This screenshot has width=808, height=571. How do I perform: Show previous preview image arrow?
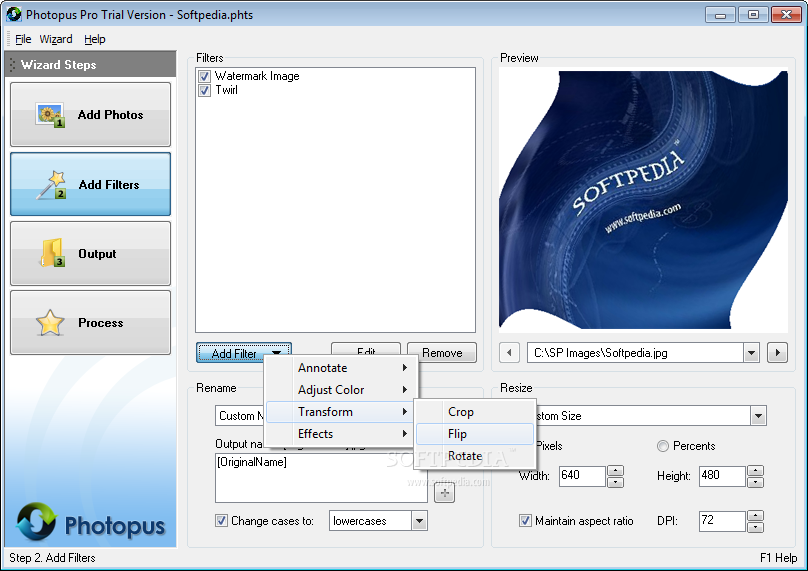509,353
